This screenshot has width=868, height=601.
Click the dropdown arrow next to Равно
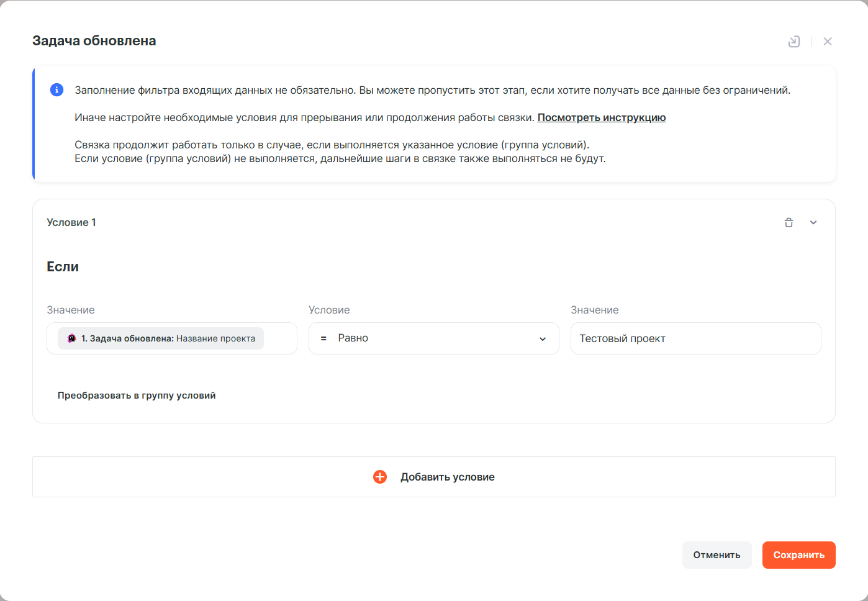pos(543,339)
